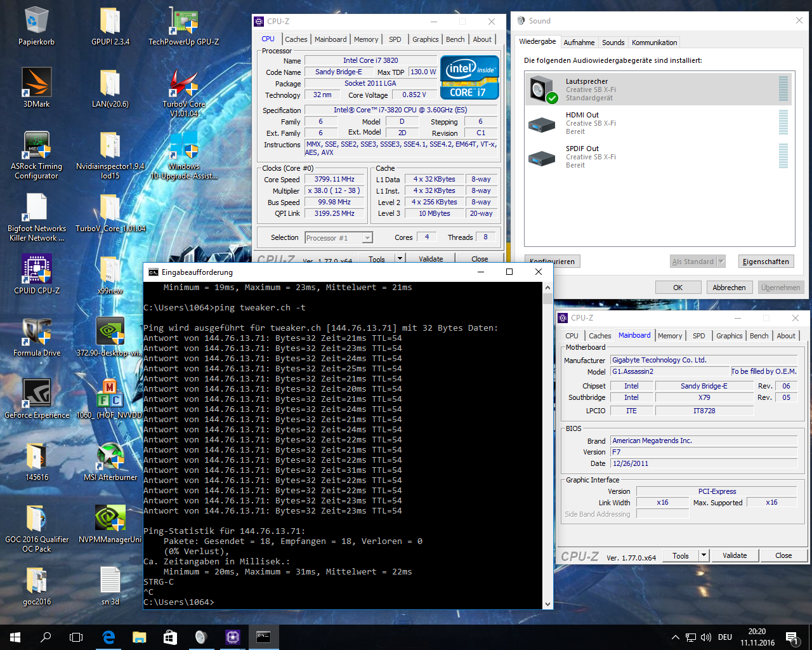Open the Papierkorb recycle bin

point(36,22)
